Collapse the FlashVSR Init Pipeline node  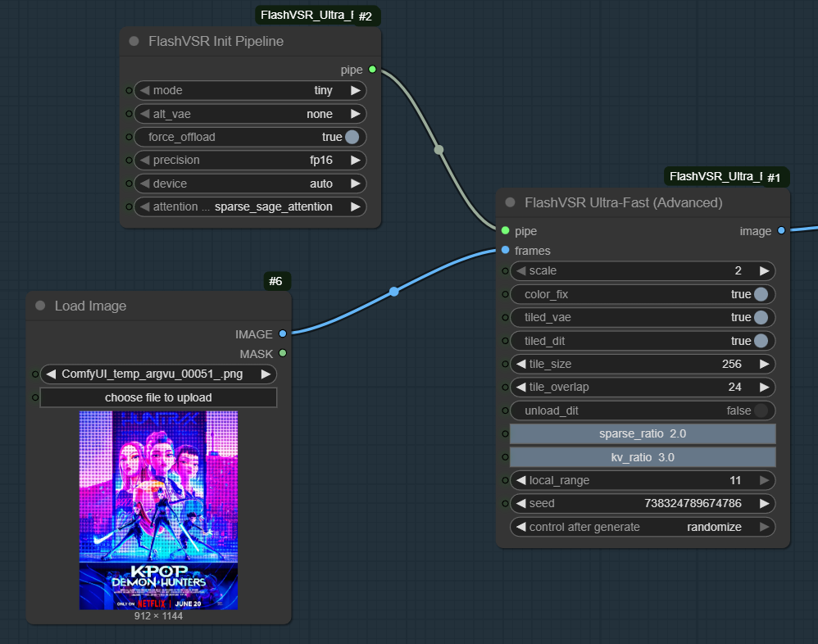[x=134, y=41]
